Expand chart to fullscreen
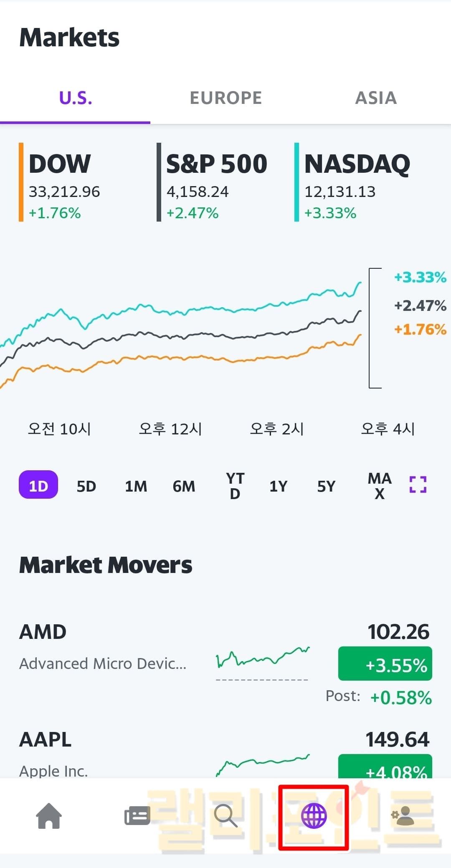Screen dimensions: 451x868 (x=418, y=485)
